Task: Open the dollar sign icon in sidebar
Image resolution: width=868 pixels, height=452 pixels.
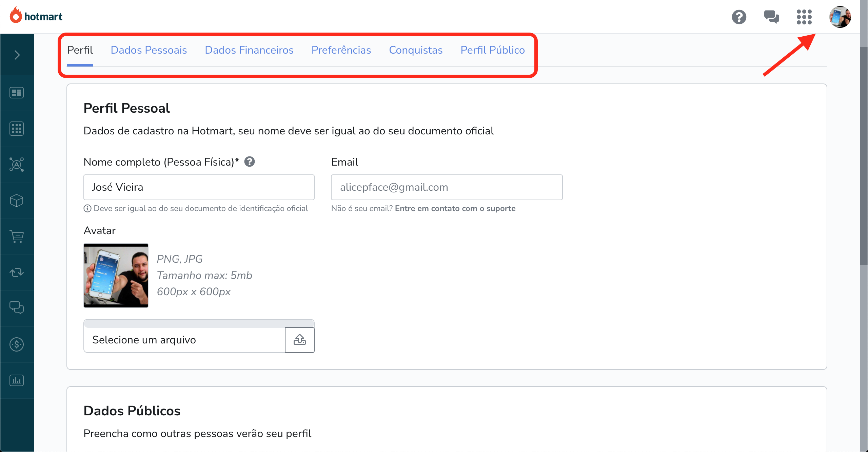Action: [17, 344]
